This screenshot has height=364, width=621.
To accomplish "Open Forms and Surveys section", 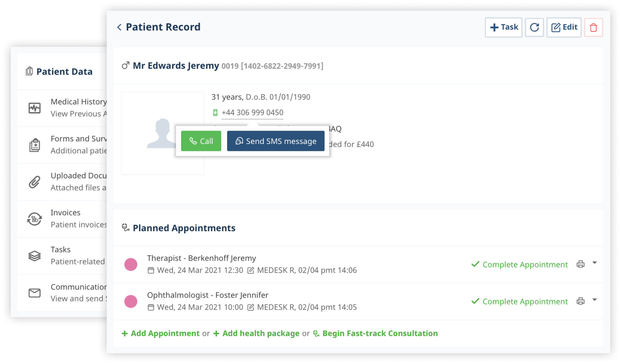I will pos(65,144).
